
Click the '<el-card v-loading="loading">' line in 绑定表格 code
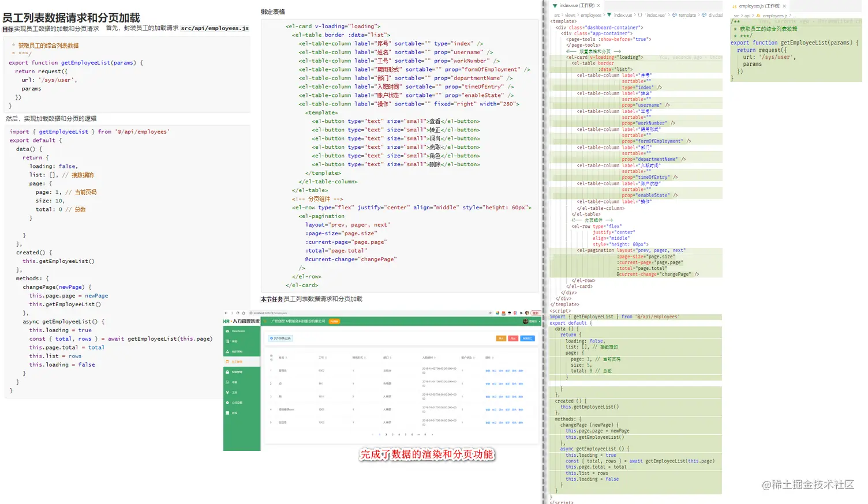click(333, 26)
